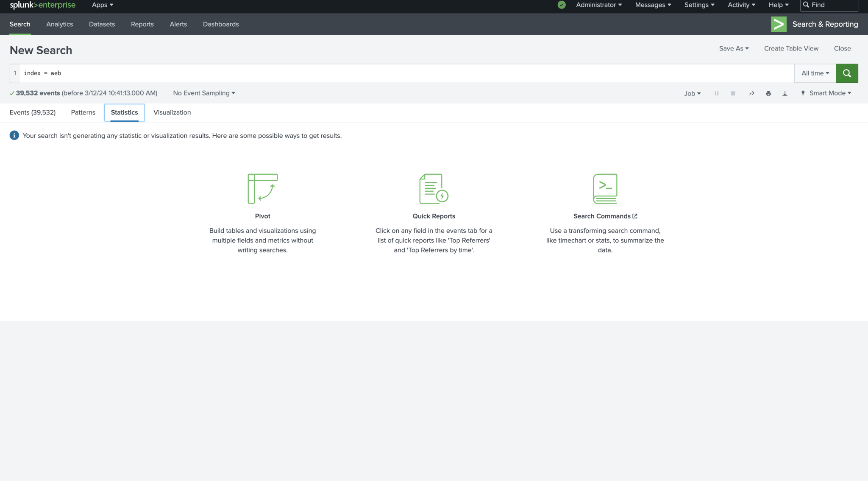The image size is (868, 481).
Task: Click the Pivot icon
Action: click(262, 189)
